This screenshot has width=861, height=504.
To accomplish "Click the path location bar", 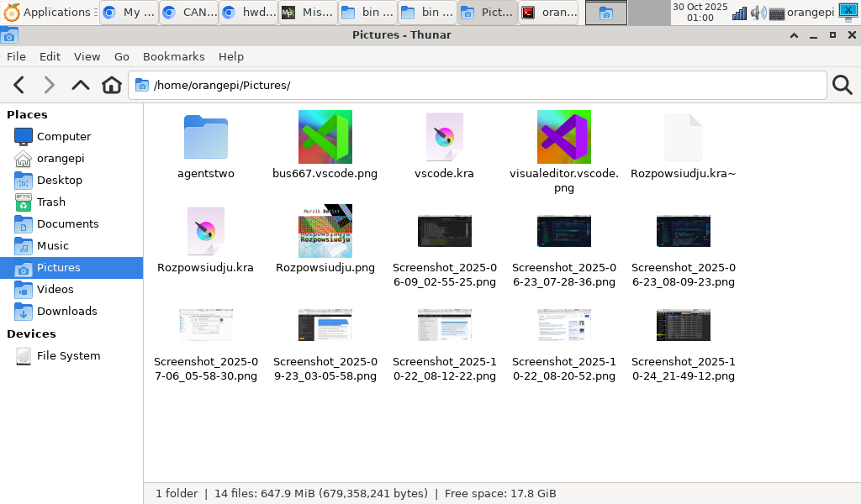I will 479,86.
